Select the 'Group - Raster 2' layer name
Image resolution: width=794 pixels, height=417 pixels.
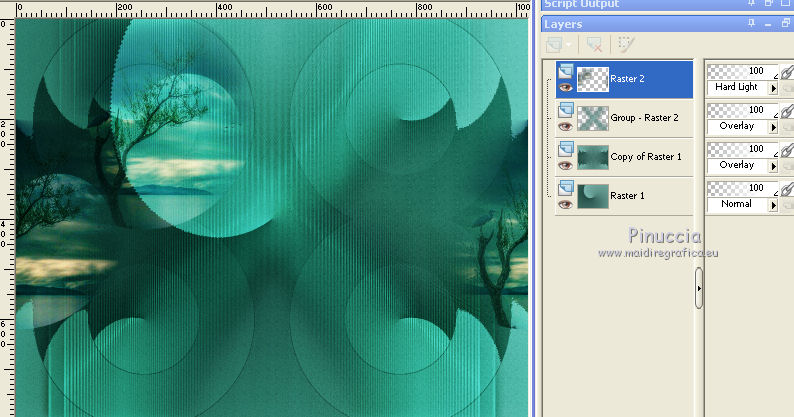tap(644, 118)
